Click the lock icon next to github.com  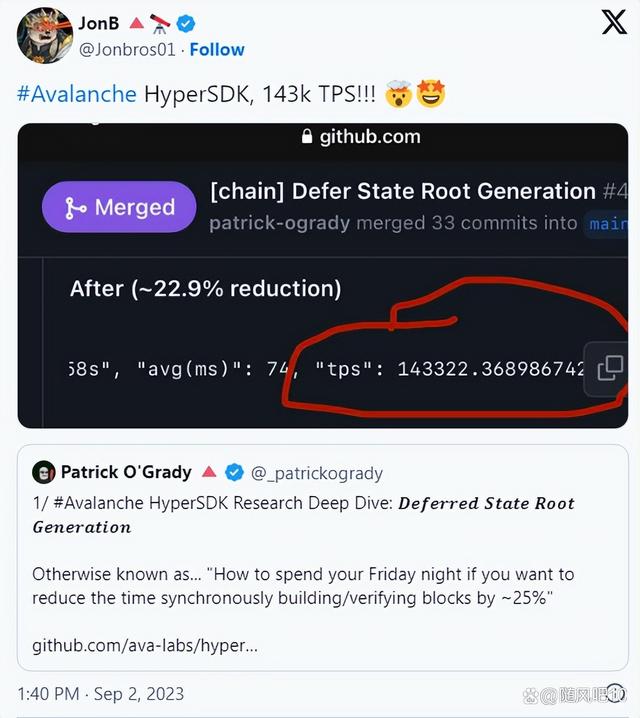[307, 138]
